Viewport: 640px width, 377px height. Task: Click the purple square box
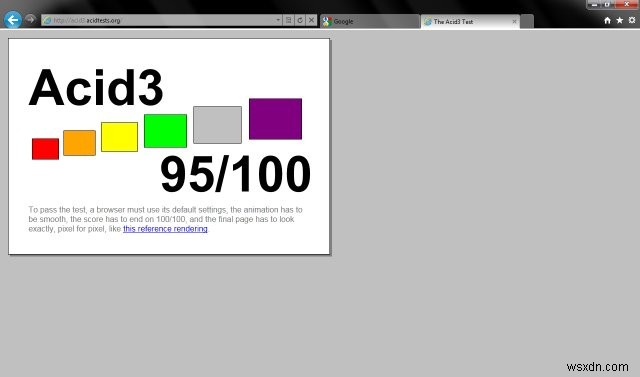click(x=276, y=119)
